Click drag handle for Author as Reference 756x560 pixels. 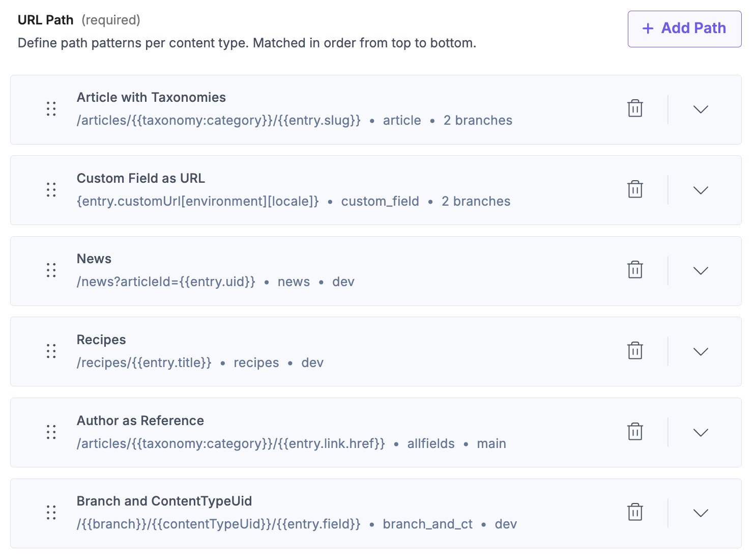coord(51,432)
